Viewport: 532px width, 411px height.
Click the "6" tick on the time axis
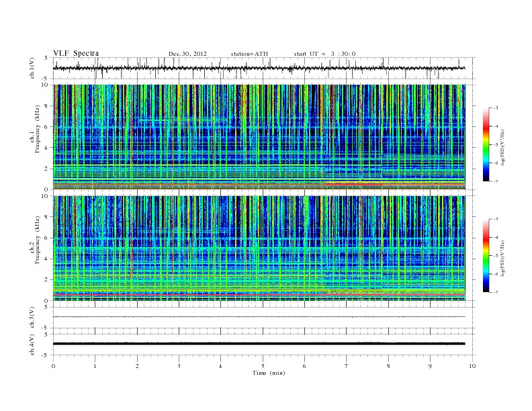pos(304,366)
